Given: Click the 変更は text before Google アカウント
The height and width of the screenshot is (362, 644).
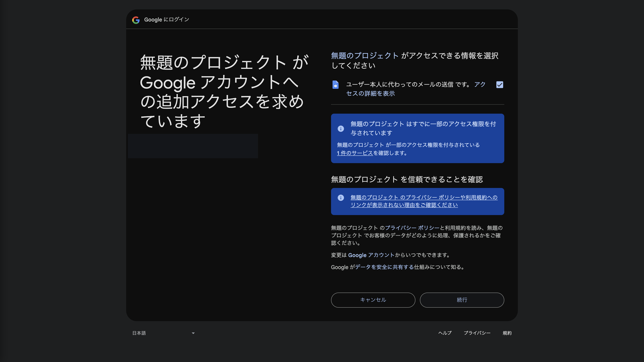Looking at the screenshot, I should pos(339,255).
